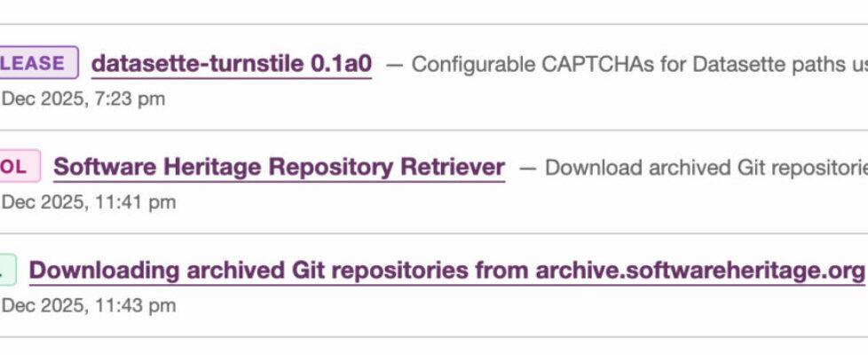Click divider line above datasette-turnstile entry
This screenshot has height=355, width=868.
[x=434, y=24]
